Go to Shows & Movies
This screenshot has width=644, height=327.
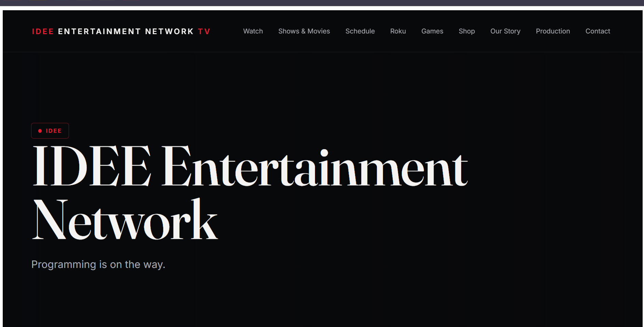(304, 31)
